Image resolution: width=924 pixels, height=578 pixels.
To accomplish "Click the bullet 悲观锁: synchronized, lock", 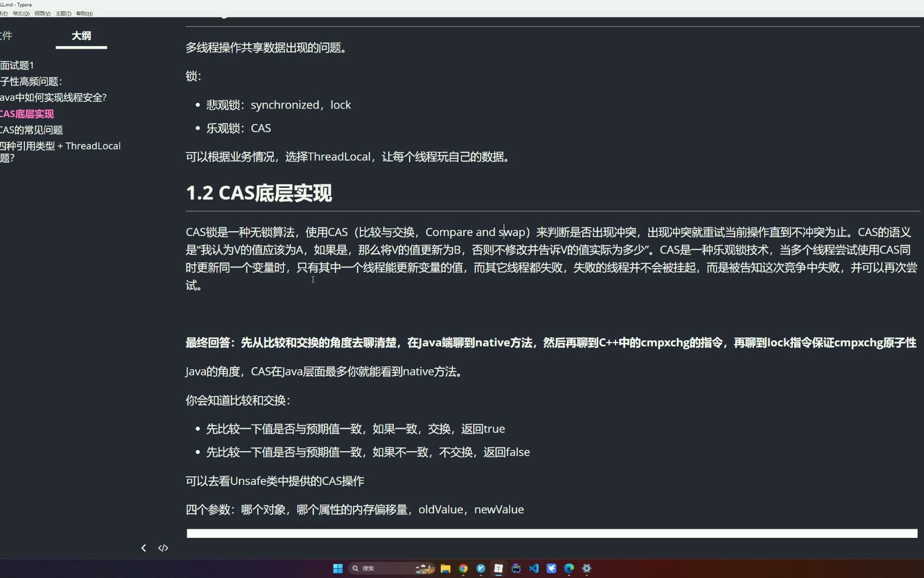I will pos(279,105).
